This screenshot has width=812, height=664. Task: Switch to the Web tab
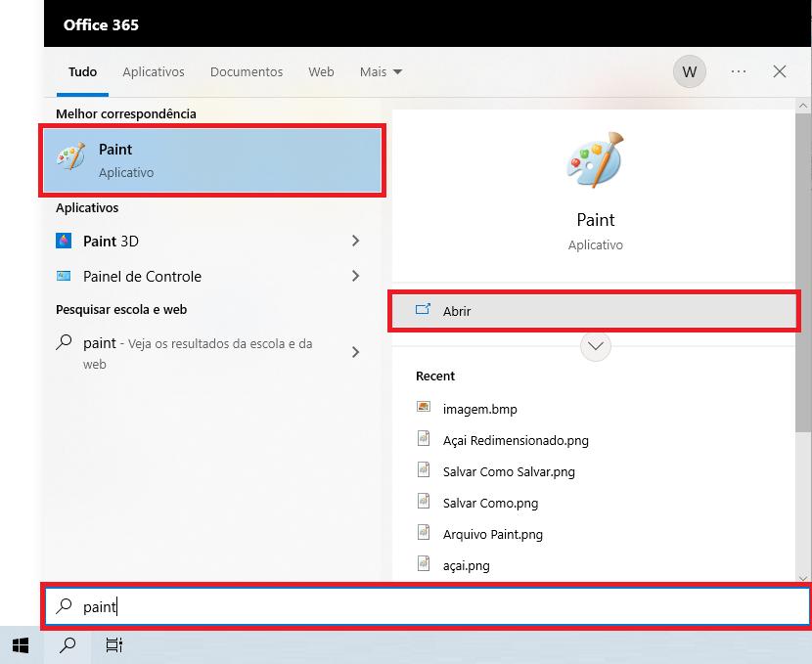[x=321, y=72]
